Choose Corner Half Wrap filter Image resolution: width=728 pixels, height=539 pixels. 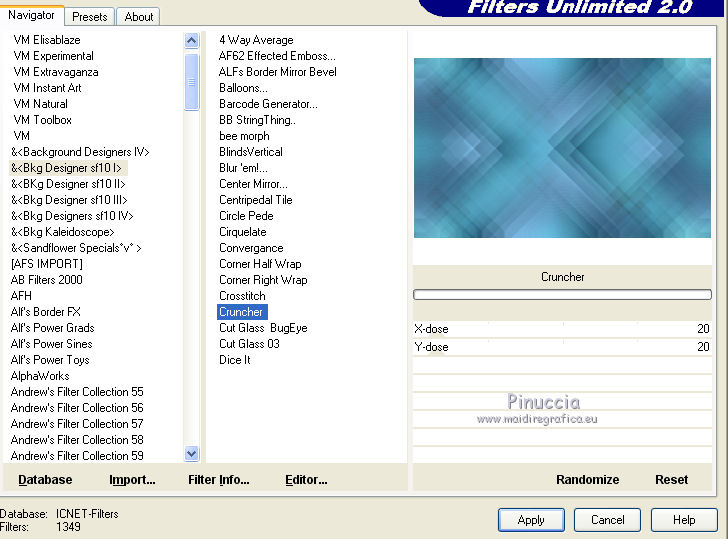tap(260, 264)
